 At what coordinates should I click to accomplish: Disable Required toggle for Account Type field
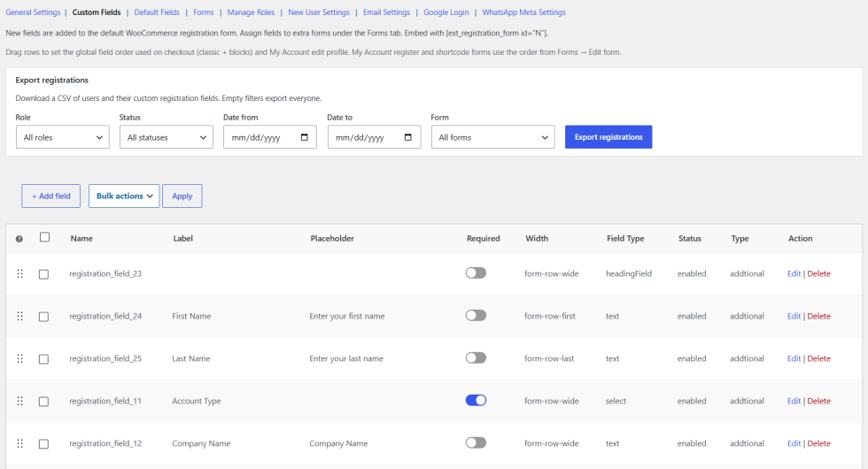pyautogui.click(x=477, y=400)
